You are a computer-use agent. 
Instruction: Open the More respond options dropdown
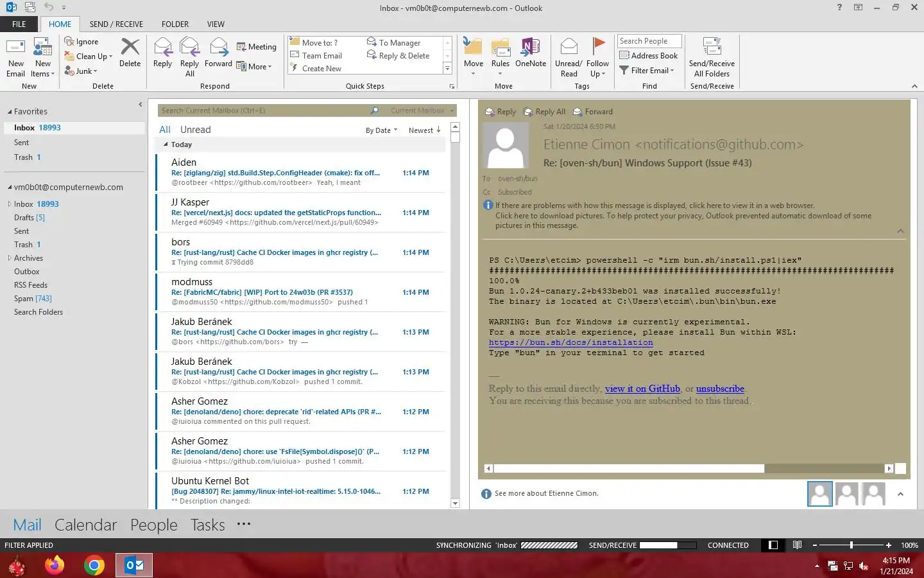click(254, 66)
